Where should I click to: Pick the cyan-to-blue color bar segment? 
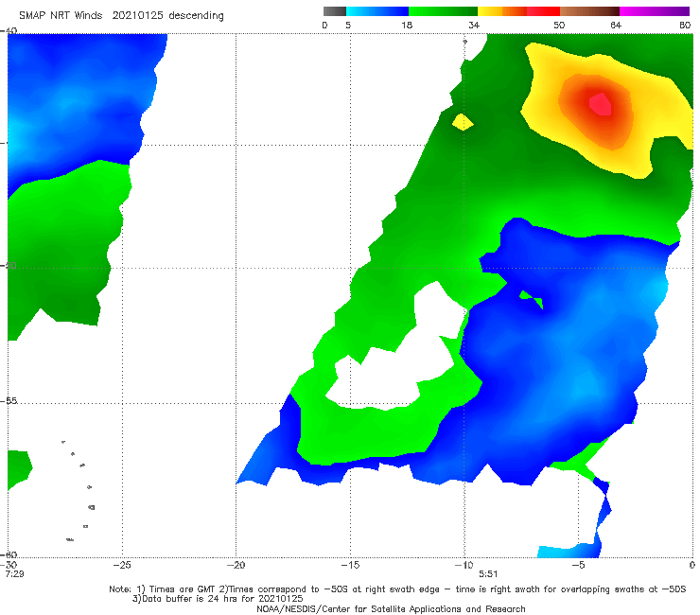377,11
